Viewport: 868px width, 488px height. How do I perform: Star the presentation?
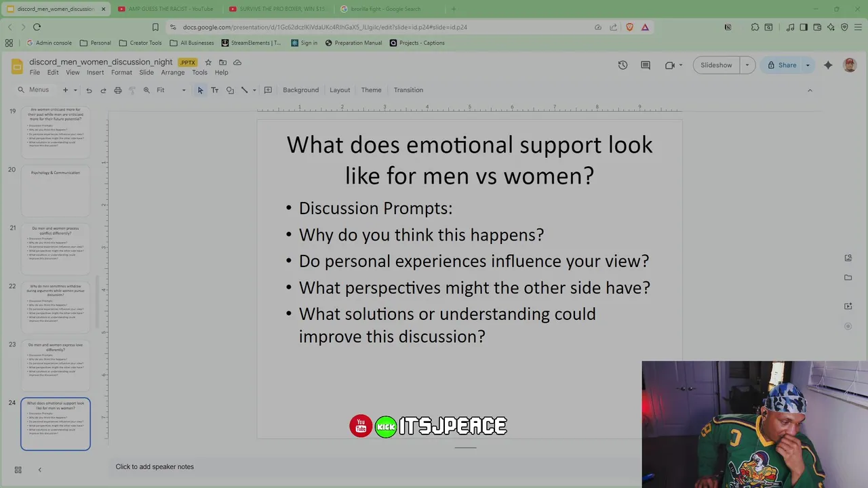click(208, 62)
